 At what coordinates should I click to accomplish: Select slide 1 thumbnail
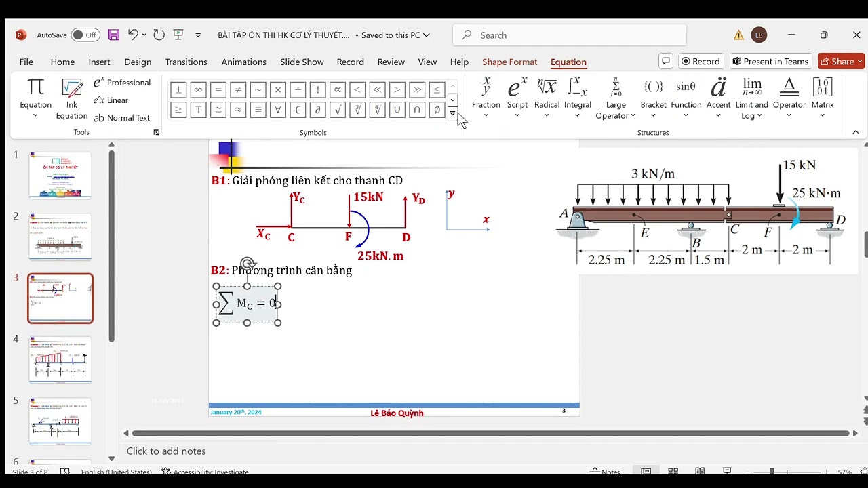click(x=60, y=175)
